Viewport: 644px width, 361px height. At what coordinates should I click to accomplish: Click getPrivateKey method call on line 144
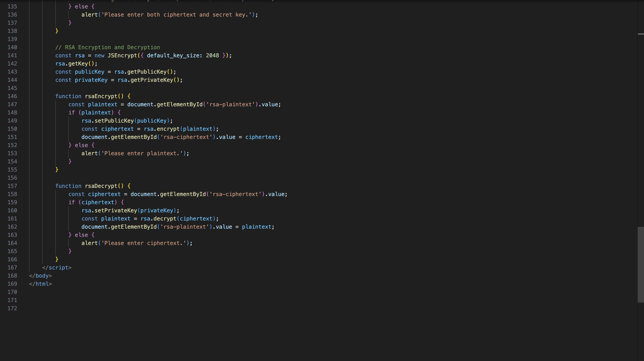[151, 80]
